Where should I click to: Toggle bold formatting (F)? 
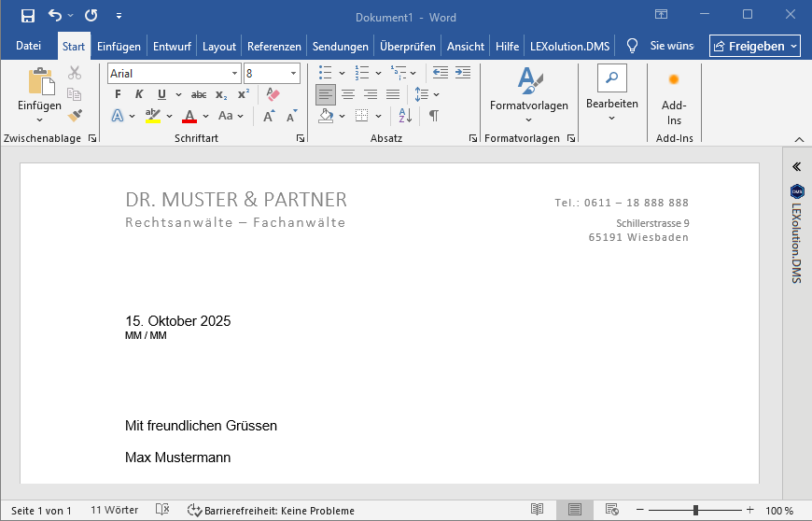coord(119,94)
